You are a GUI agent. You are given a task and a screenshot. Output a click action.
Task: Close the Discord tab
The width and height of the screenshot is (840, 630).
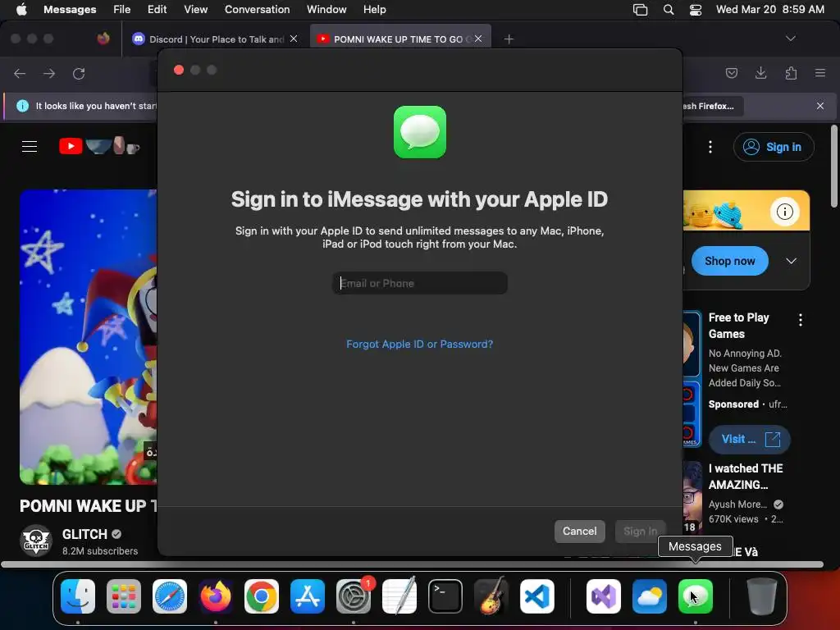294,39
